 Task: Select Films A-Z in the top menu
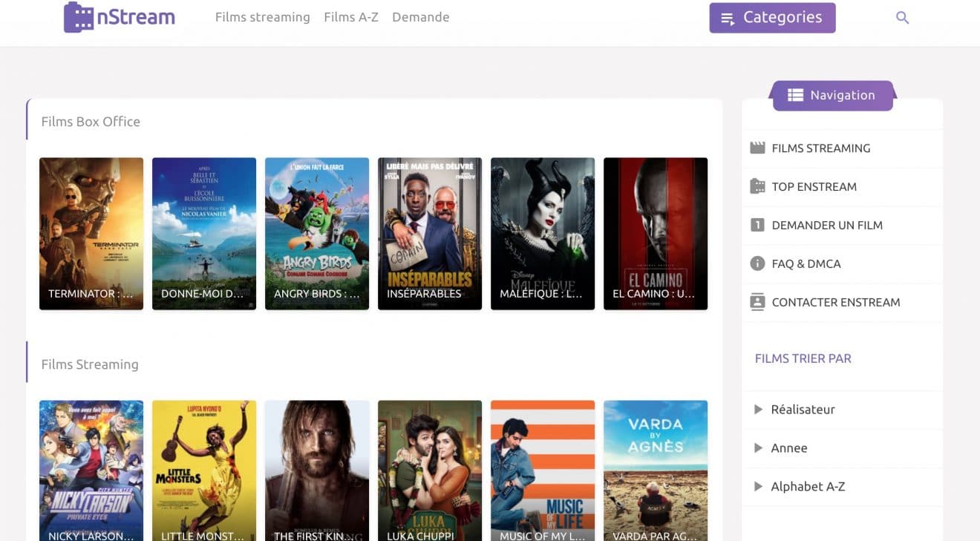(351, 16)
